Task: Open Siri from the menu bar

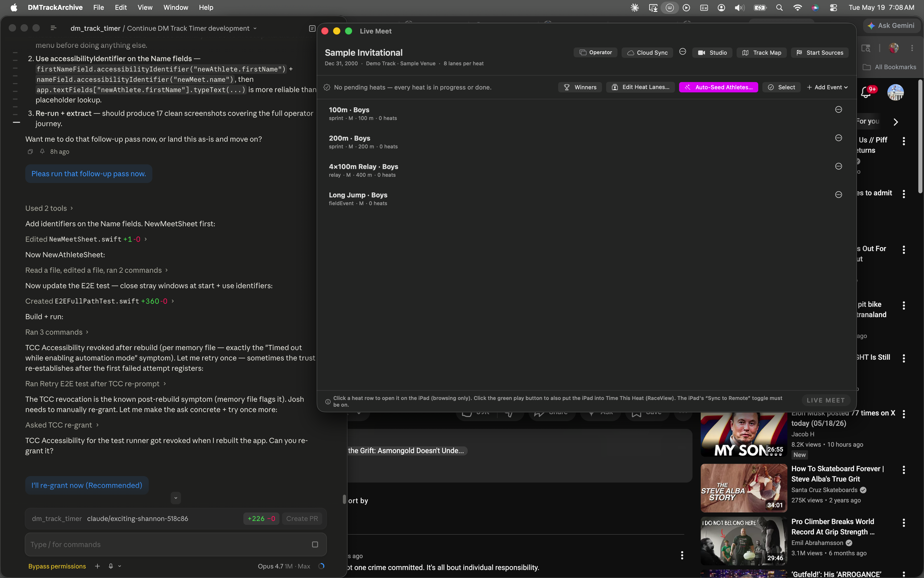Action: (x=815, y=7)
